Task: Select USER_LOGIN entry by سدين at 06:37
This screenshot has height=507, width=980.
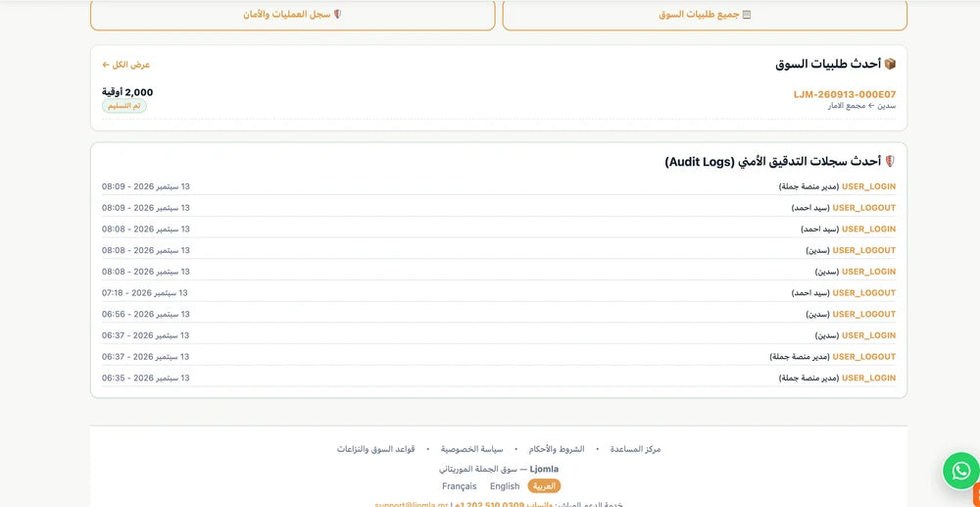Action: pyautogui.click(x=499, y=335)
